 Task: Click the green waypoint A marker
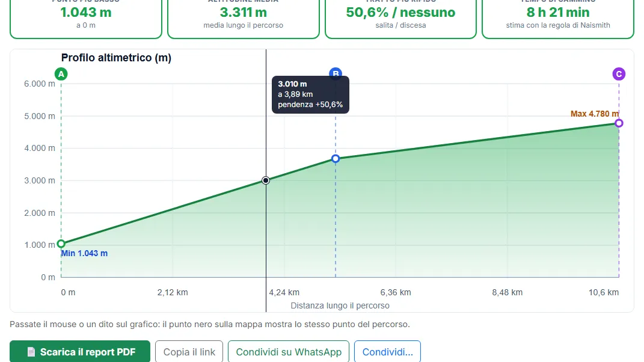[x=61, y=74]
